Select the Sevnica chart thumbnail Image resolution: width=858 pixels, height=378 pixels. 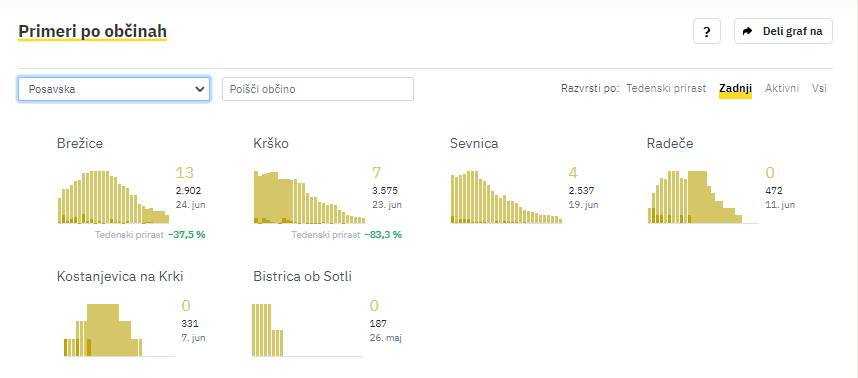(x=506, y=197)
